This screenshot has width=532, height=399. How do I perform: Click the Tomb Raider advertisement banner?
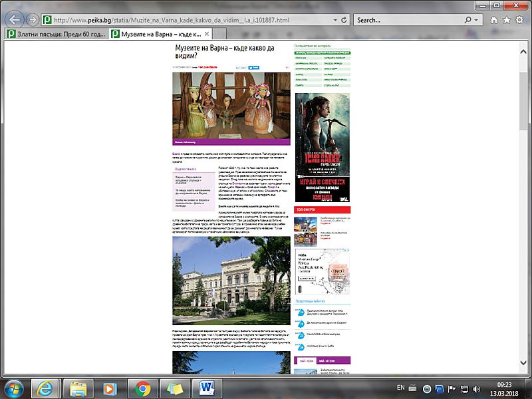point(322,148)
